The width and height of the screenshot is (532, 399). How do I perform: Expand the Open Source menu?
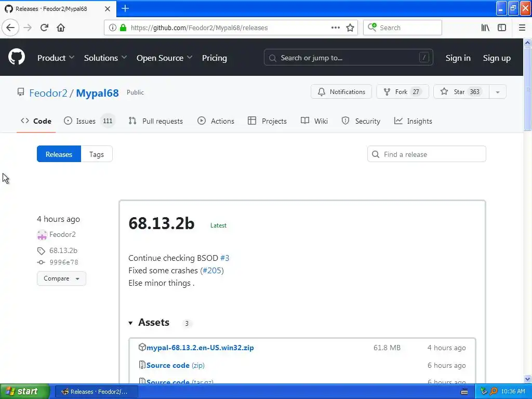[165, 58]
